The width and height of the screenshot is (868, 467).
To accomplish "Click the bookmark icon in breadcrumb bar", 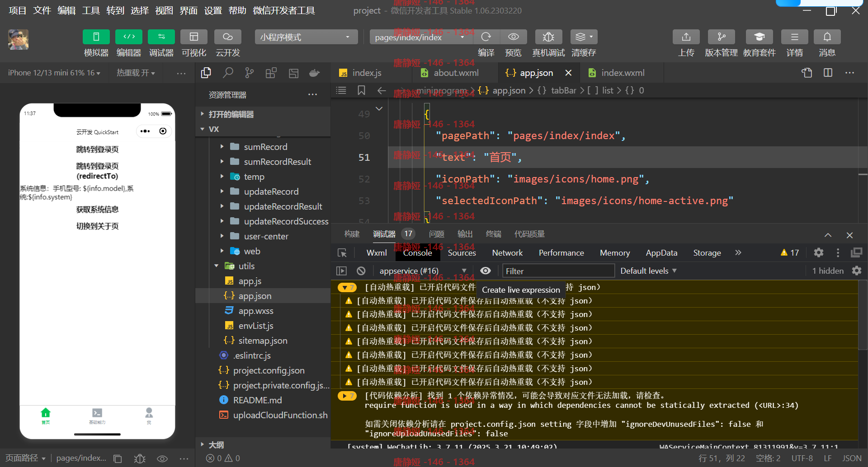I will pyautogui.click(x=361, y=90).
